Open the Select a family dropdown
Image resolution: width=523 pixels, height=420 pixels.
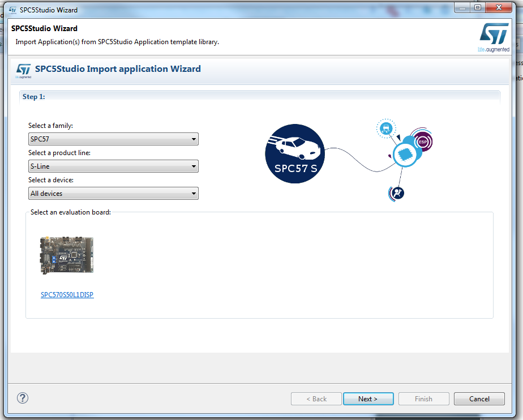(113, 139)
